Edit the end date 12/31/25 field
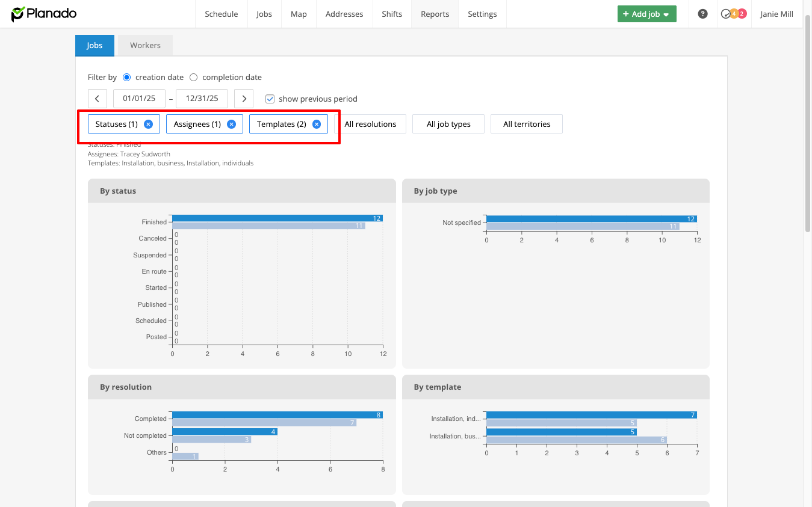Viewport: 812px width, 507px height. (x=202, y=99)
